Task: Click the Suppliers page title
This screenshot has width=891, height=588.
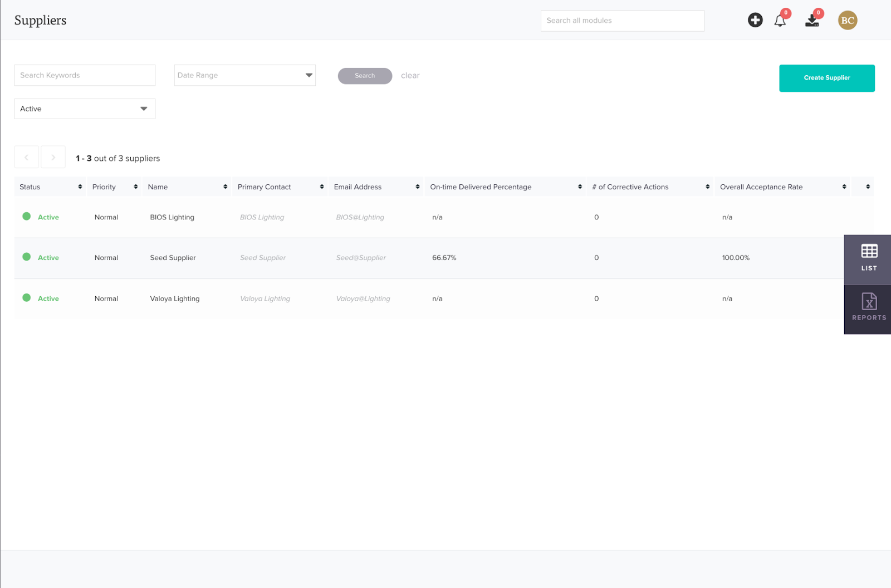Action: point(40,21)
